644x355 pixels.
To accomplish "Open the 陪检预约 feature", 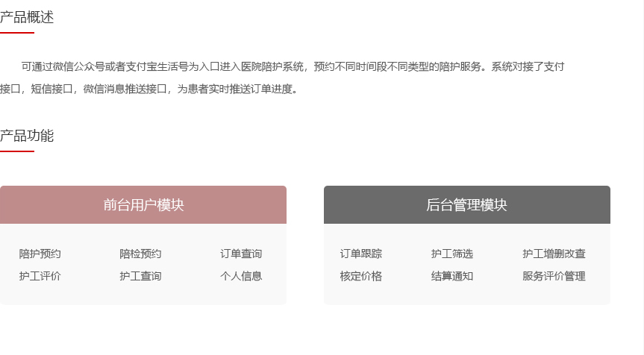I will 140,254.
